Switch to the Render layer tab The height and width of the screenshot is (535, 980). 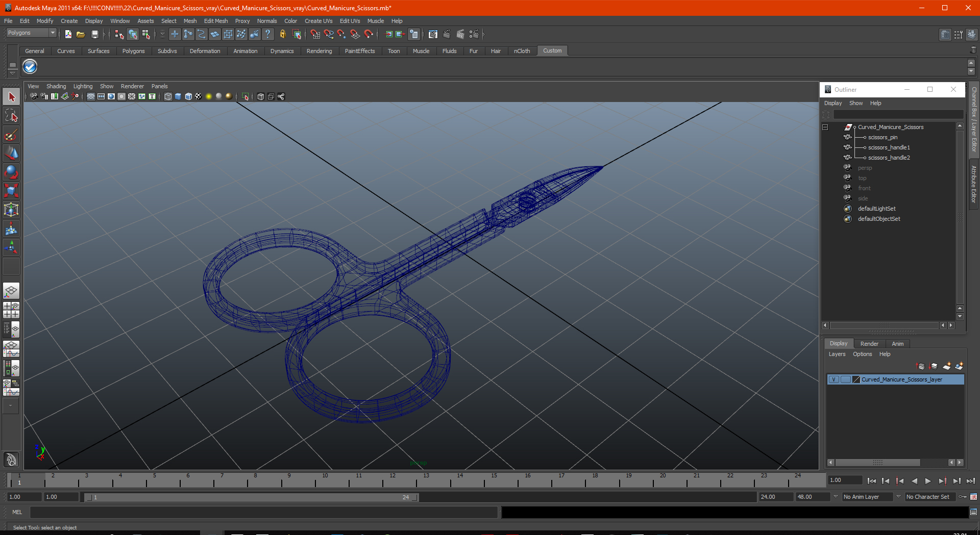pos(869,344)
